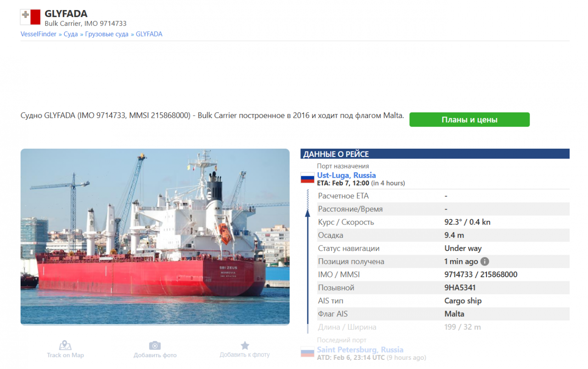Click the route arrow between ports
The width and height of the screenshot is (588, 369).
pyautogui.click(x=308, y=261)
